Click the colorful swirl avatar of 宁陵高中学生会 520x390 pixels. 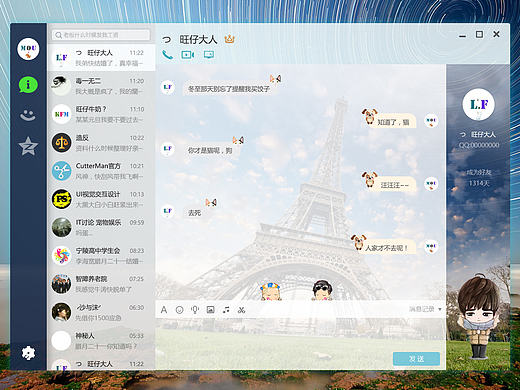coord(62,256)
